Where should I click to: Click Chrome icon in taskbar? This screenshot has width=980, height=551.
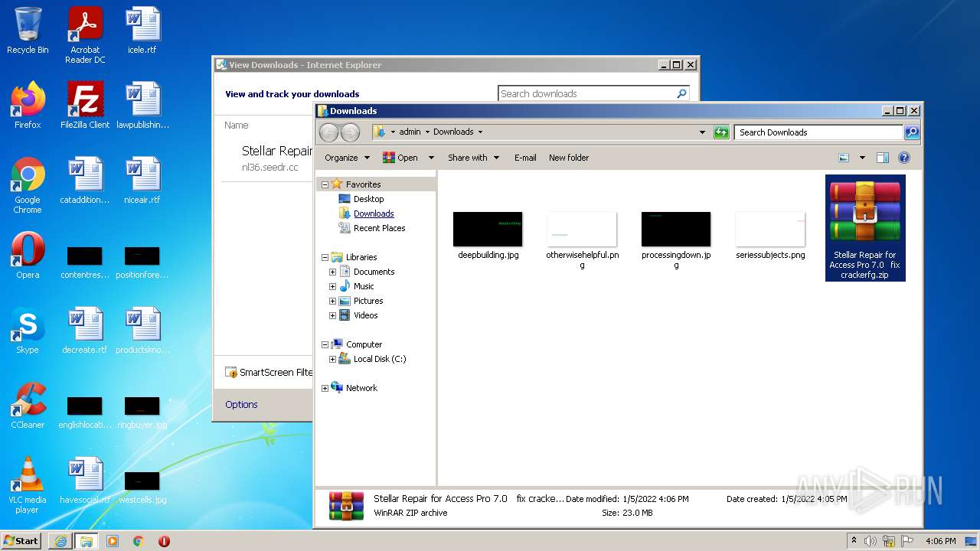[x=139, y=541]
